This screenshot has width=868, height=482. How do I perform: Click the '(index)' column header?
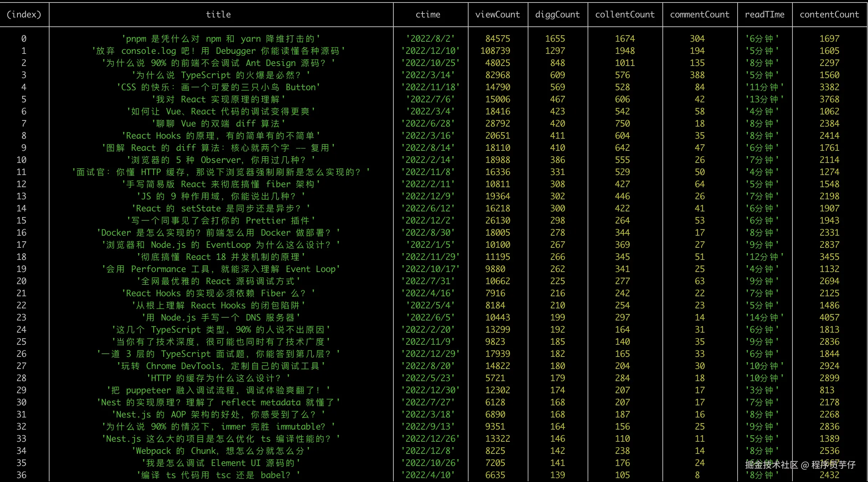point(24,15)
